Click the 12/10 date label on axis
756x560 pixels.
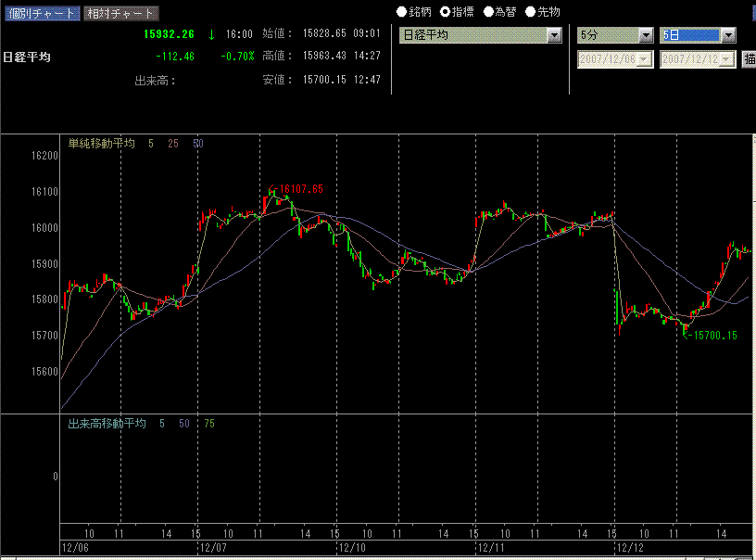(351, 549)
